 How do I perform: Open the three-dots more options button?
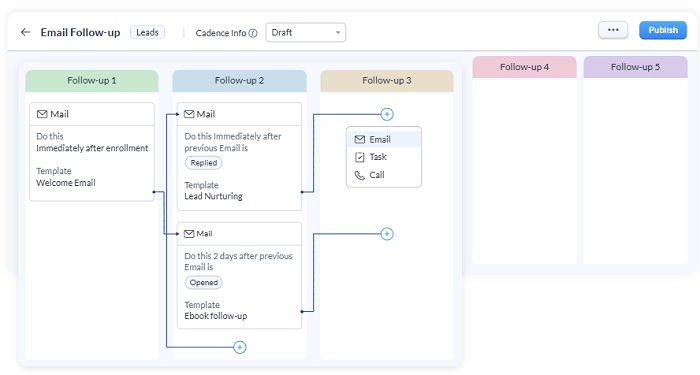coord(613,30)
